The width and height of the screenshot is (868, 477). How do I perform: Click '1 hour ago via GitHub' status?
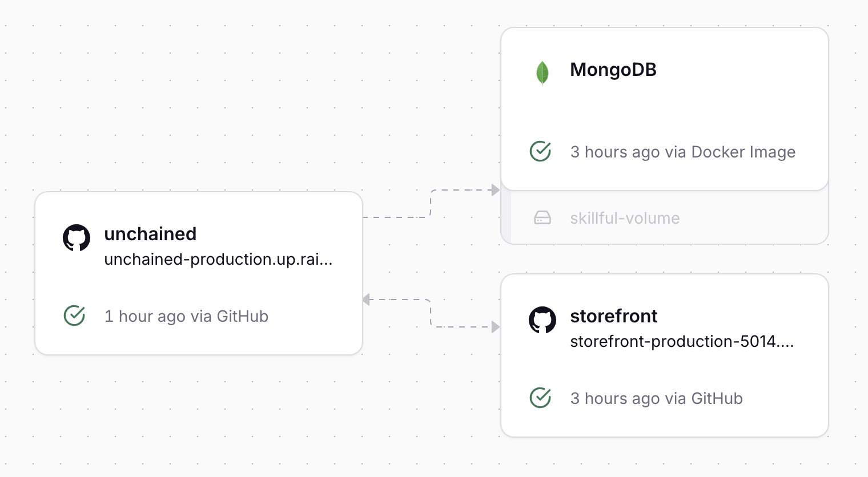186,316
